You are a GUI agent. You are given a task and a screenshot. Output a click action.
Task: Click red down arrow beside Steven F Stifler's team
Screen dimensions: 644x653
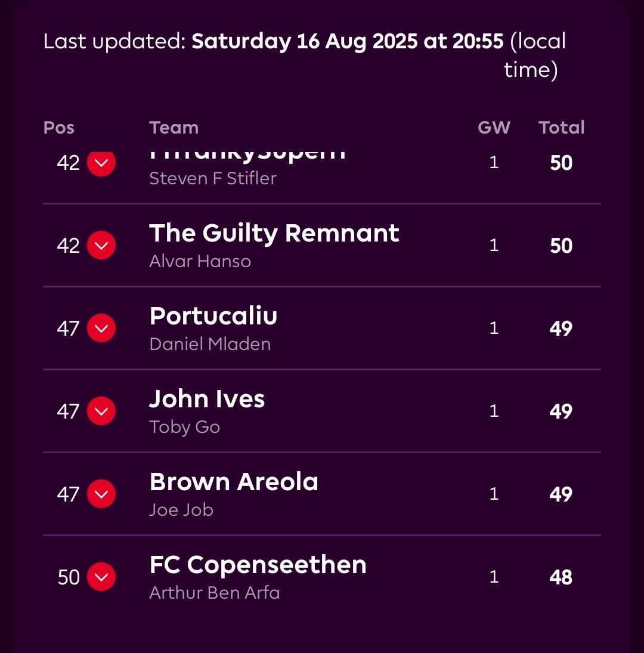tap(101, 163)
